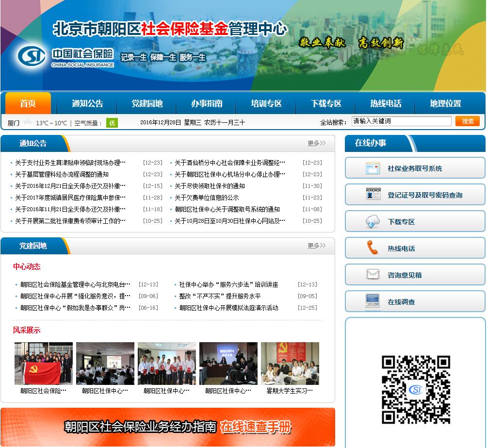Expand 更多>> in the 党建园地 section
The image size is (487, 448).
[x=316, y=246]
